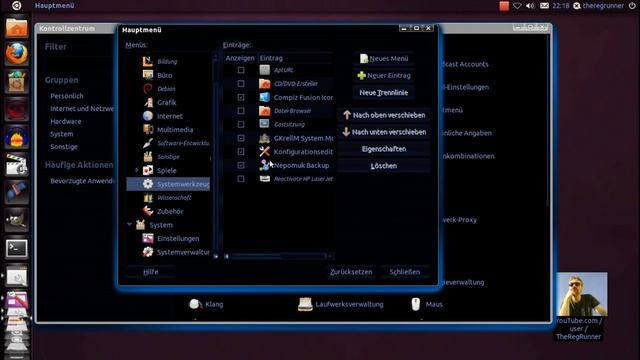Image resolution: width=640 pixels, height=360 pixels.
Task: Select the Wissenschaft menu icon
Action: click(147, 198)
